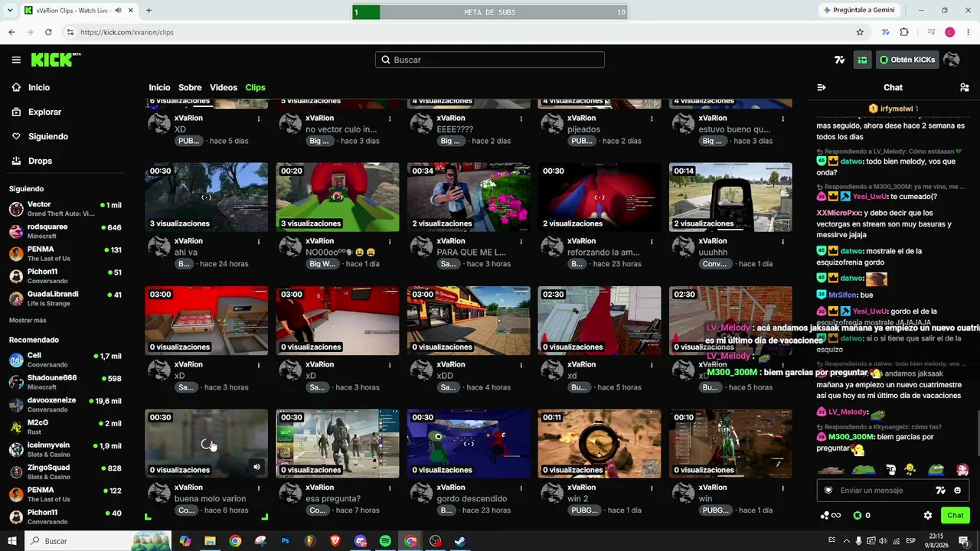This screenshot has height=551, width=980.
Task: Open rodsquaree's channel in the sidebar
Action: click(65, 231)
